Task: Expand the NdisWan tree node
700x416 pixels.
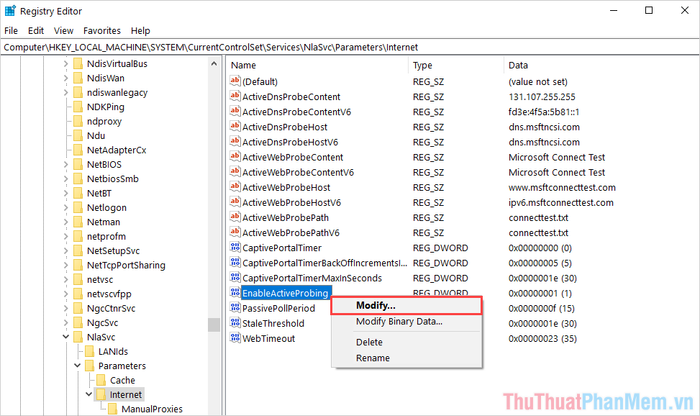Action: pos(66,78)
